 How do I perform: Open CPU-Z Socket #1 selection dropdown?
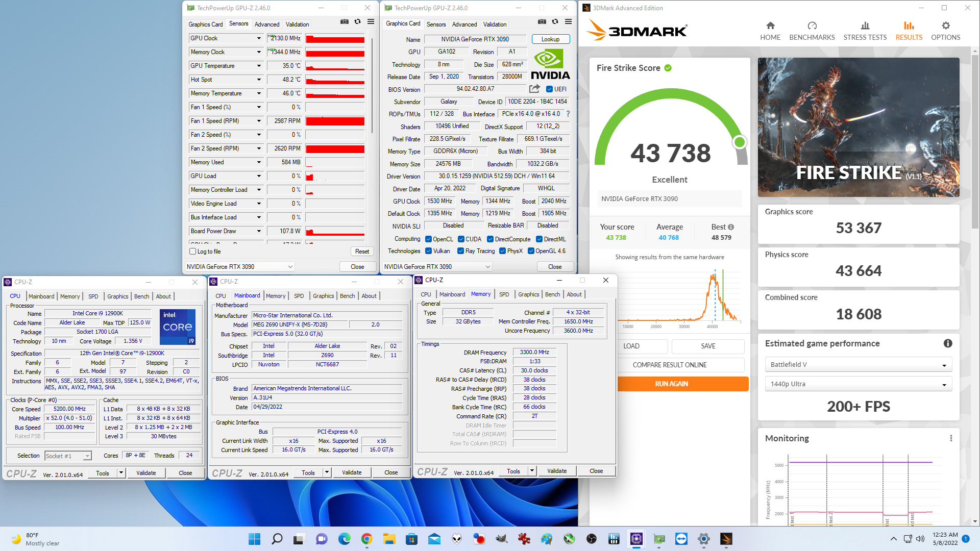pos(68,456)
